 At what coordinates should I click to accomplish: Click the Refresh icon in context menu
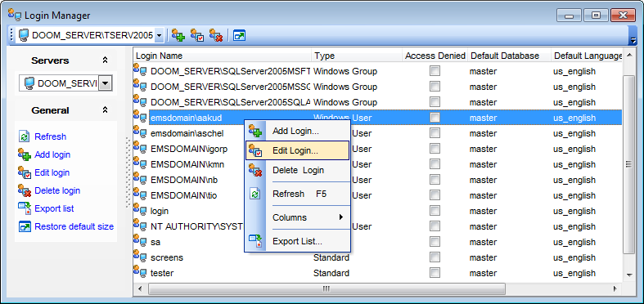point(255,194)
